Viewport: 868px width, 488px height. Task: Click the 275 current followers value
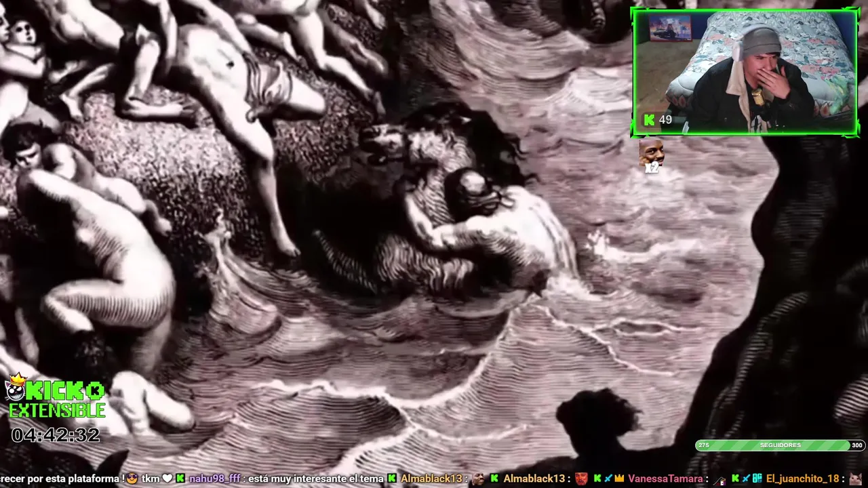[704, 445]
